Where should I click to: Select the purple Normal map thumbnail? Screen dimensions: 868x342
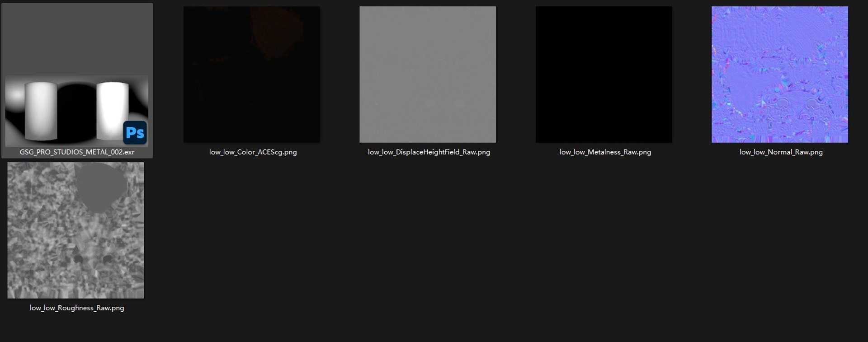780,75
